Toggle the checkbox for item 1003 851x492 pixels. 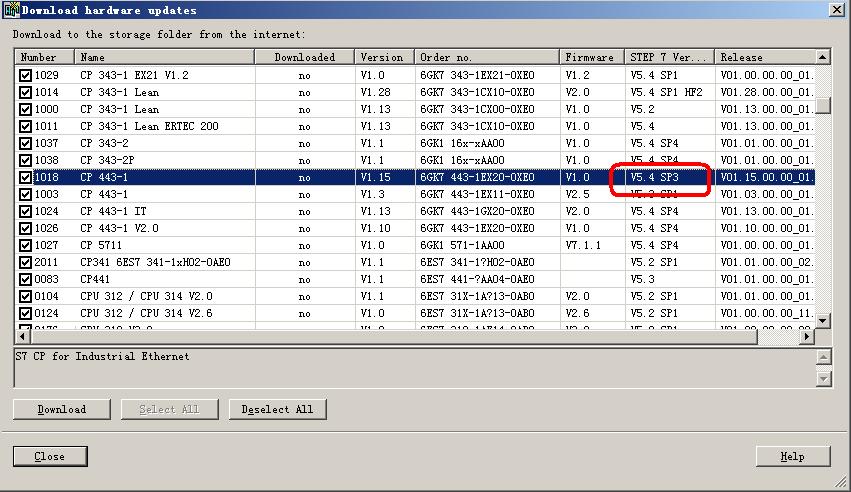(26, 194)
